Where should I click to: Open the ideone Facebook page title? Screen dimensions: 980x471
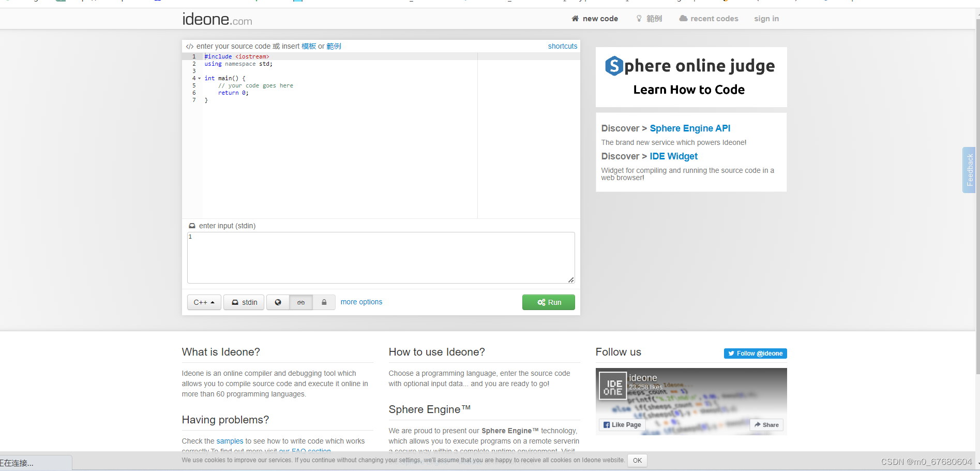click(x=643, y=378)
